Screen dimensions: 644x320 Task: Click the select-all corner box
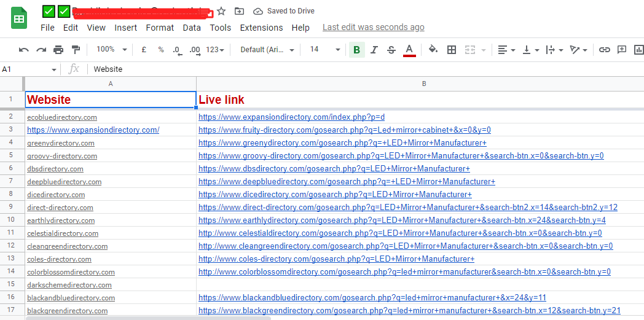(x=12, y=84)
